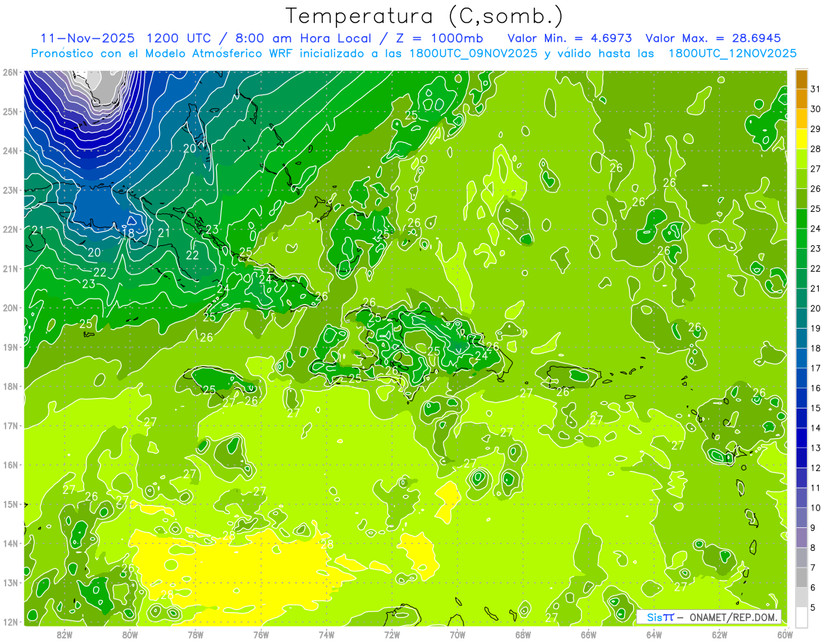Click the 13N latitude axis label
Viewport: 834px width, 644px height.
point(10,582)
